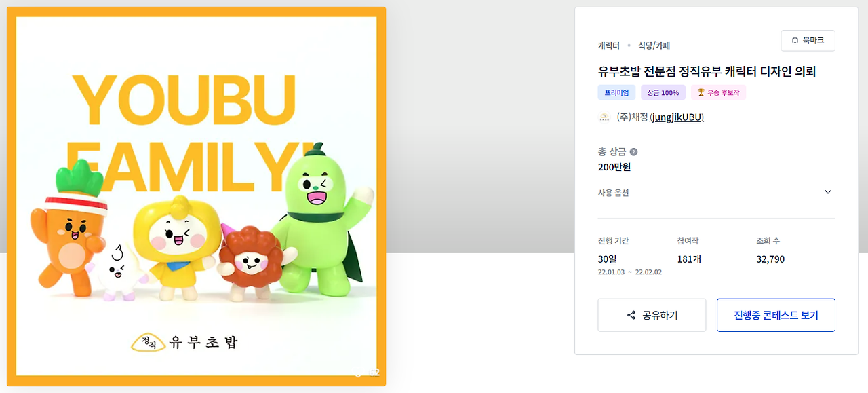
Task: Open the 사용 옵션 section label
Action: coord(614,193)
